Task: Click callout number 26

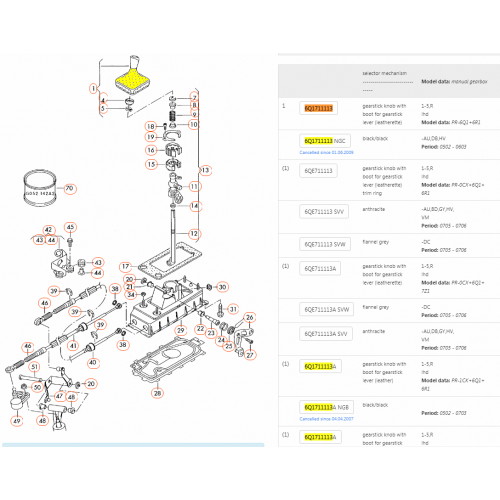Action: 250,318
